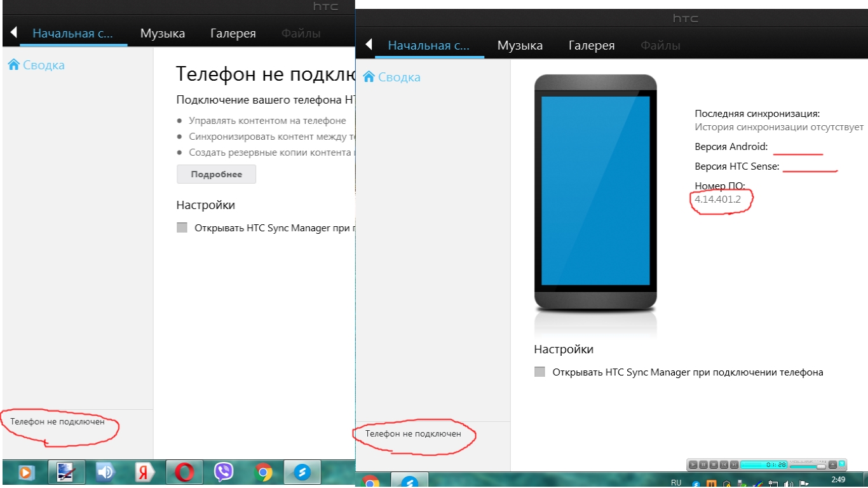868x488 pixels.
Task: Click the 2:49 system clock
Action: (x=838, y=480)
